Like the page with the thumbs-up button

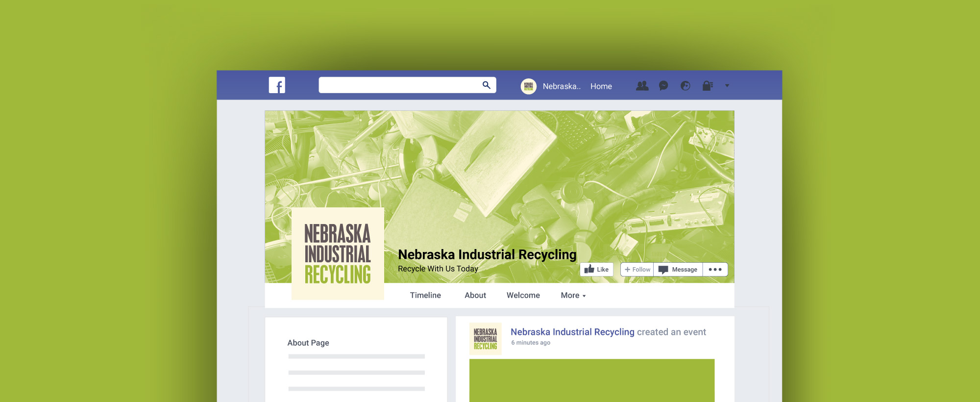coord(596,270)
